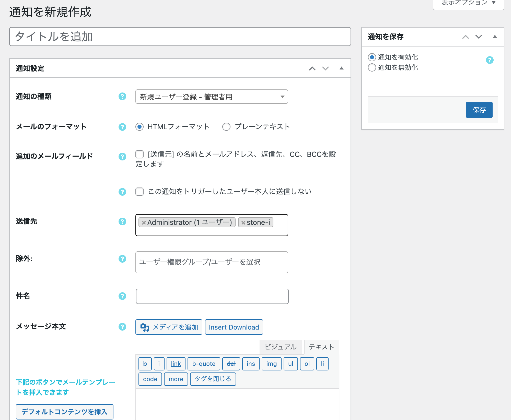Insert del tag

(231, 364)
